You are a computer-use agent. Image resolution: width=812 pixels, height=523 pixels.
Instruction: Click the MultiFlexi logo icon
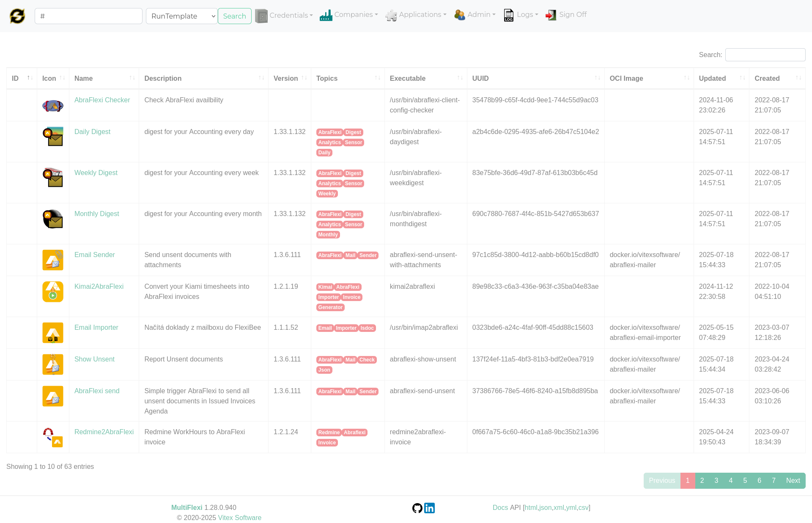click(17, 16)
